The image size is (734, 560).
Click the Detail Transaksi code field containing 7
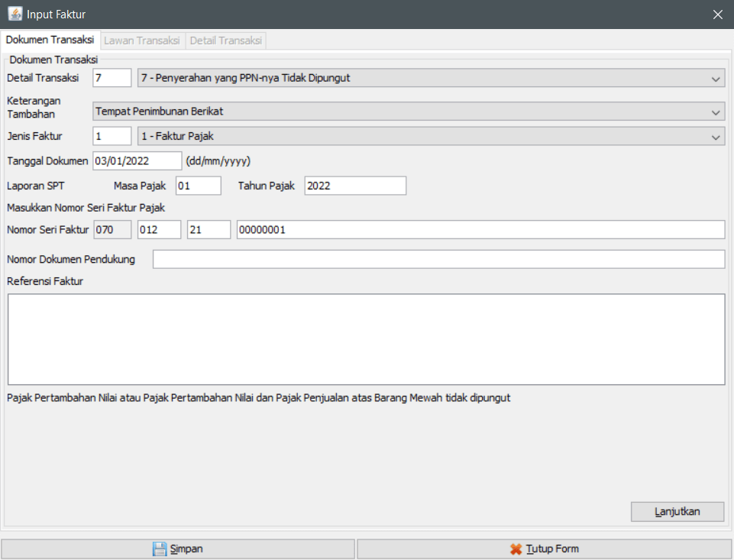point(112,78)
